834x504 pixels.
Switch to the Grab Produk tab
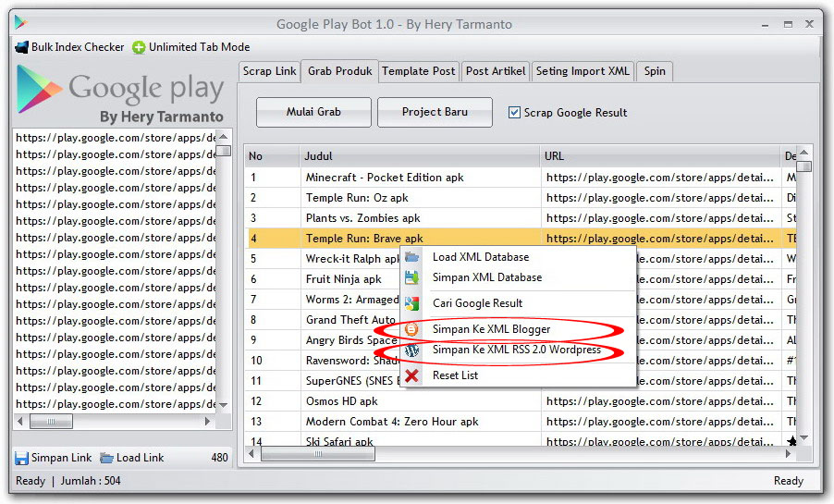[340, 71]
